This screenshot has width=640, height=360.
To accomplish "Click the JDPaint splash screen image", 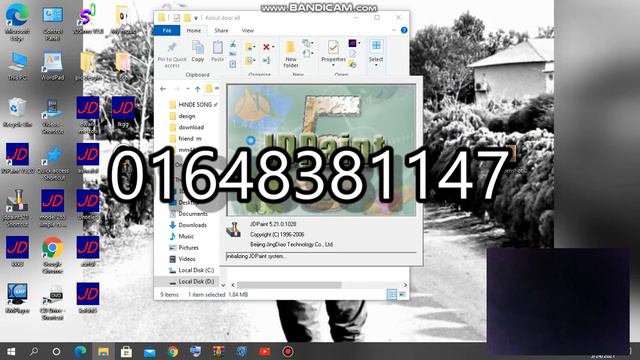I will pos(322,150).
